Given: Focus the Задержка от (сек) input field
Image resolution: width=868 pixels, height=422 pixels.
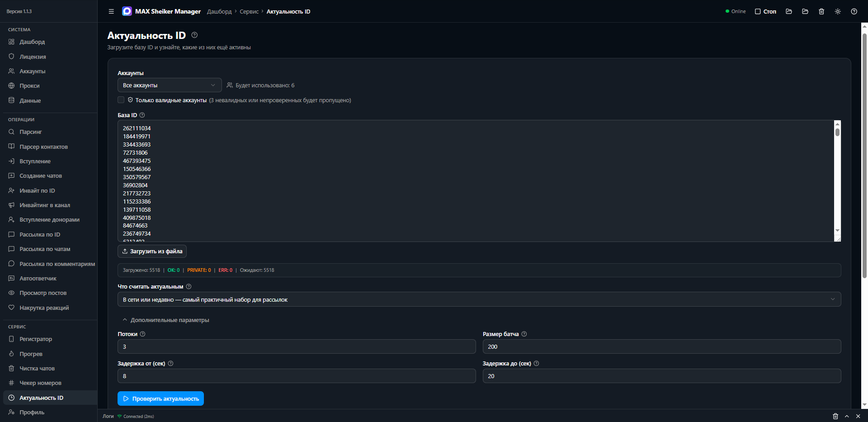Looking at the screenshot, I should pos(297,376).
